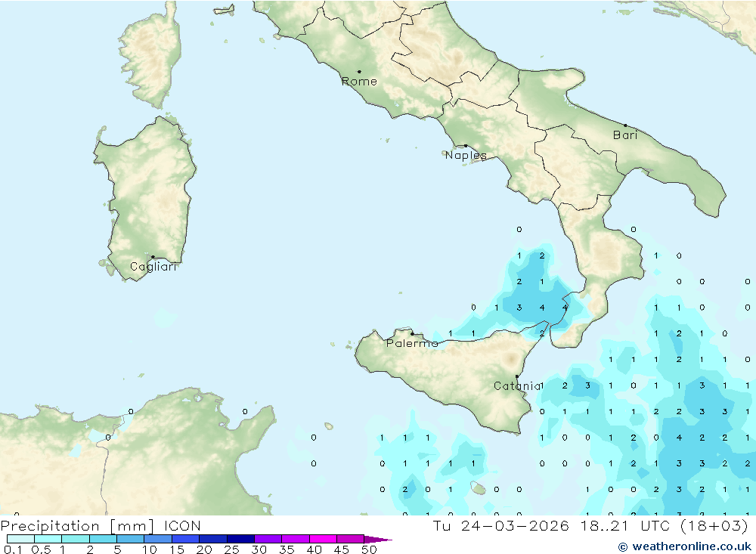The width and height of the screenshot is (756, 554).
Task: Click the '30' legend scale value
Action: point(259,549)
